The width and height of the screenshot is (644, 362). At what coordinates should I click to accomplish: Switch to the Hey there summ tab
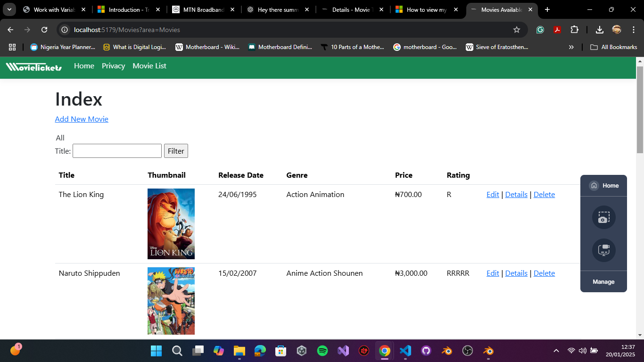coord(278,9)
